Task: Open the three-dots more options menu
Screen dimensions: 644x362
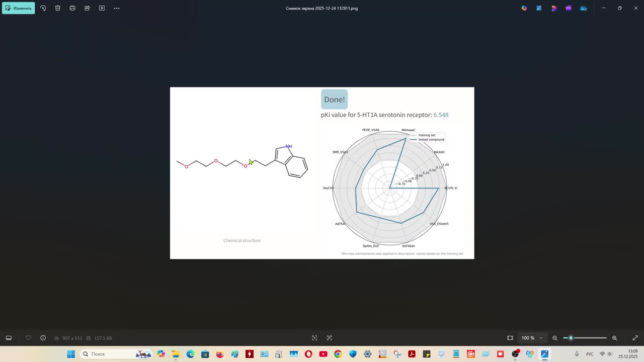Action: [117, 8]
